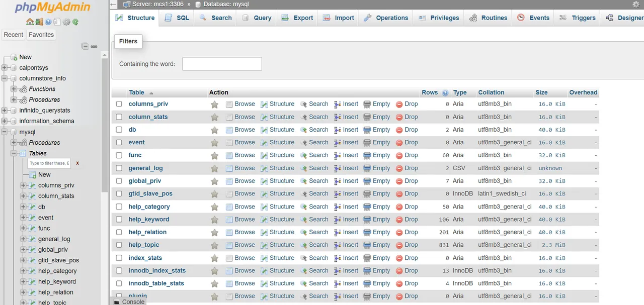Click the back arrow beside Server breadcrumb

click(x=114, y=4)
